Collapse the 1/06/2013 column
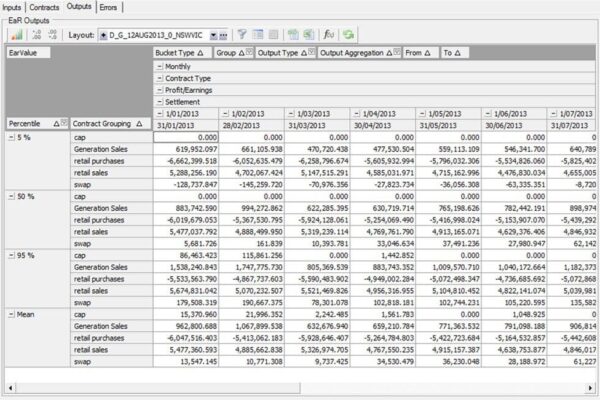Viewport: 600px width, 400px height. (x=488, y=114)
